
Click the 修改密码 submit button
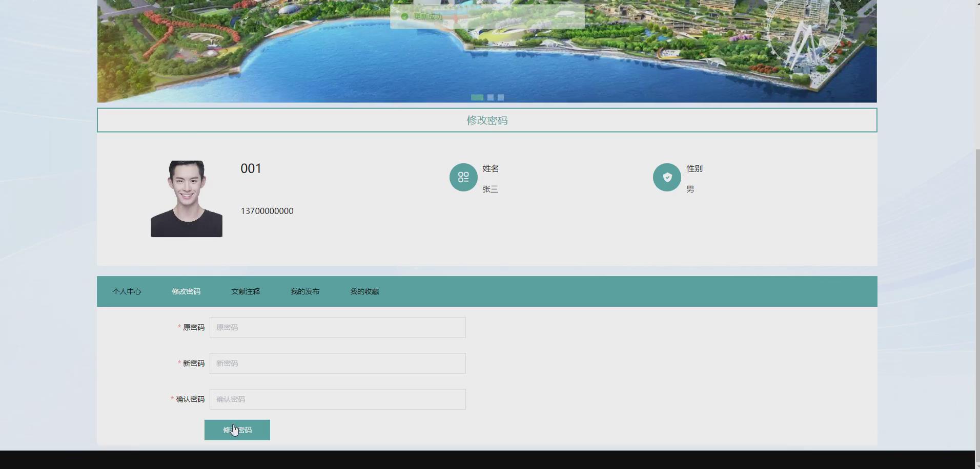pos(237,430)
